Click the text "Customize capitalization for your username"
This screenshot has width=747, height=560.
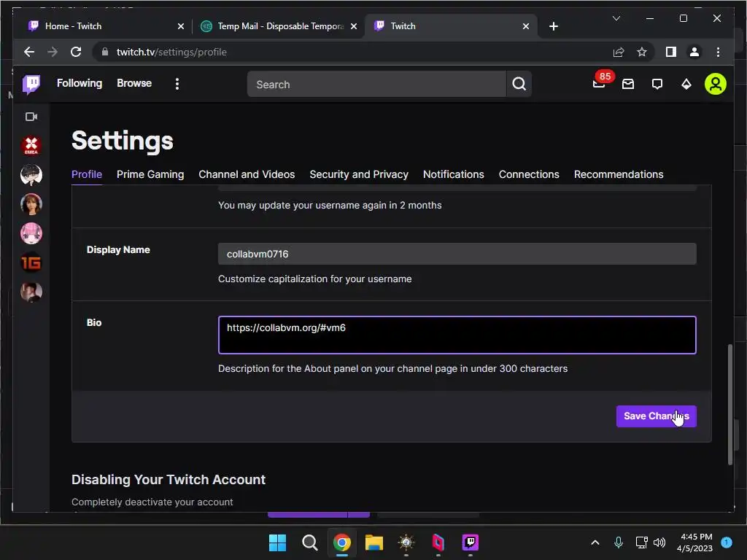pyautogui.click(x=315, y=279)
